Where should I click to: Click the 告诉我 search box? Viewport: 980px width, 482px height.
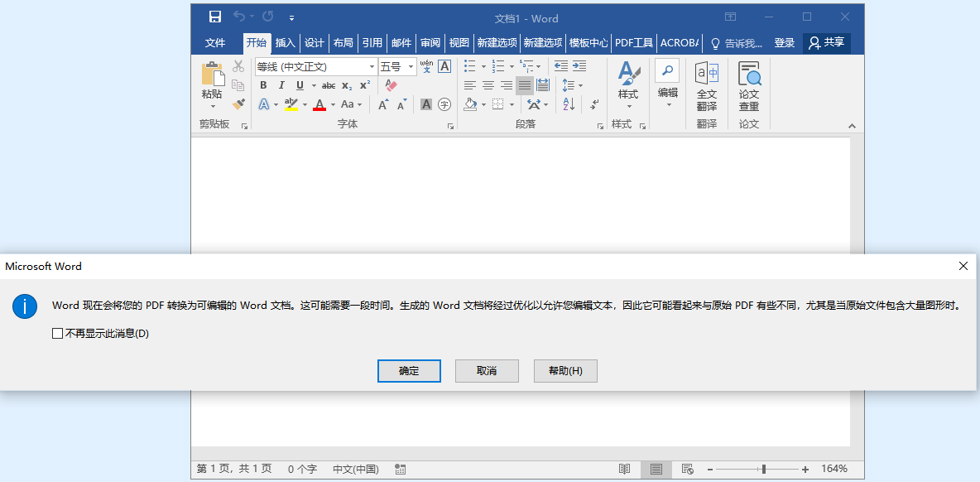click(737, 43)
